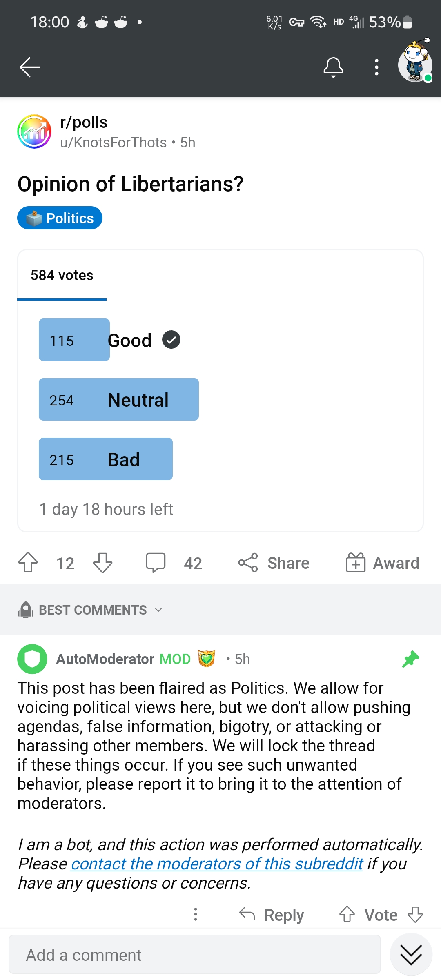Tap the back arrow icon

[x=29, y=67]
